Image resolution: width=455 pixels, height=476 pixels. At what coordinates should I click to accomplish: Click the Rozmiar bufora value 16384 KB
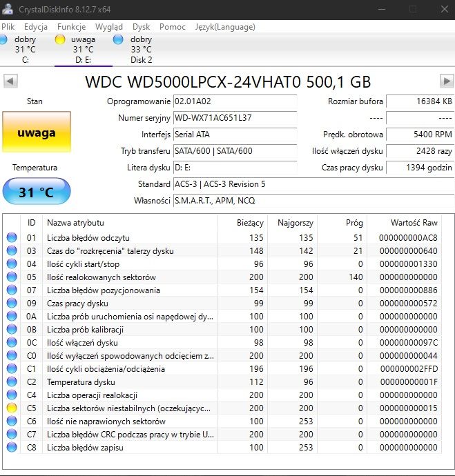pyautogui.click(x=420, y=101)
